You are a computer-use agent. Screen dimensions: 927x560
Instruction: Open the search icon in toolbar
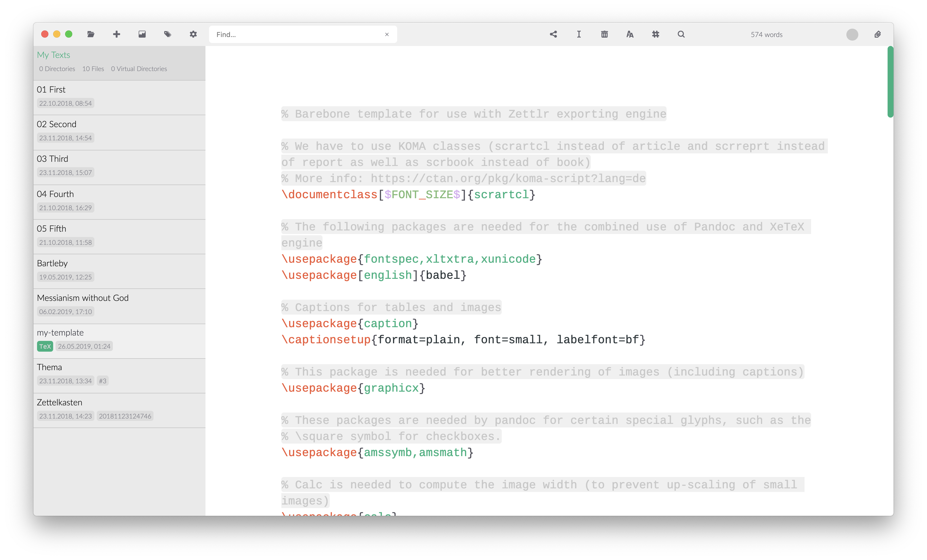(681, 34)
